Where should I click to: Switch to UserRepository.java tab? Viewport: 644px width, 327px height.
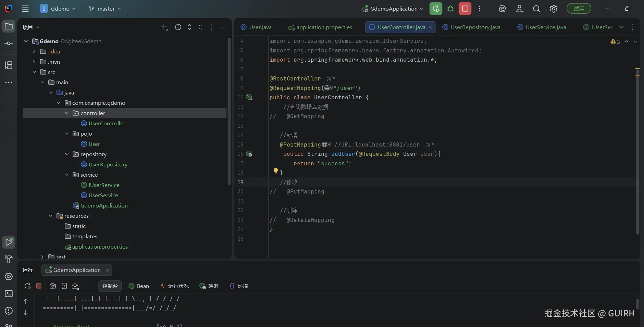tap(471, 27)
